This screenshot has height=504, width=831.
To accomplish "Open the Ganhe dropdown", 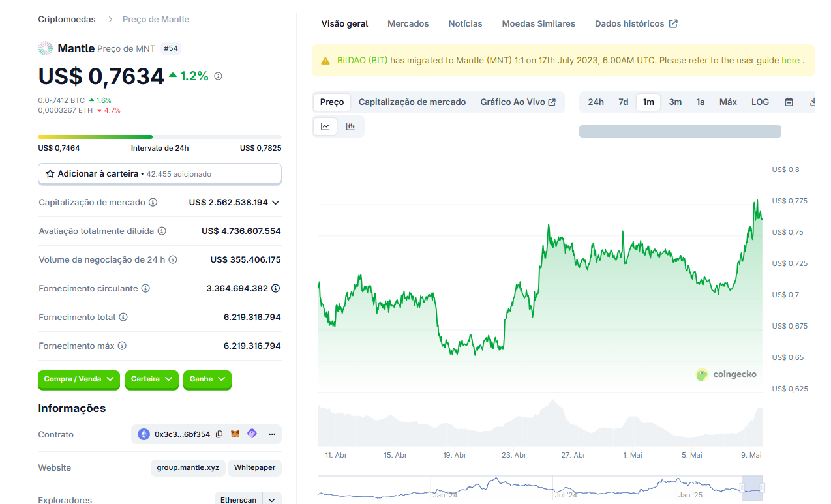I will pos(207,379).
